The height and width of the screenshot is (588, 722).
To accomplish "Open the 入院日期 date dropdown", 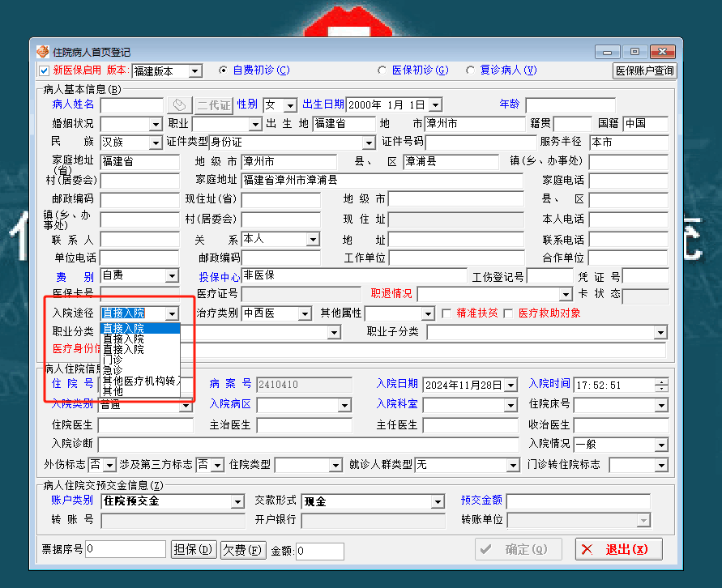I will 511,385.
